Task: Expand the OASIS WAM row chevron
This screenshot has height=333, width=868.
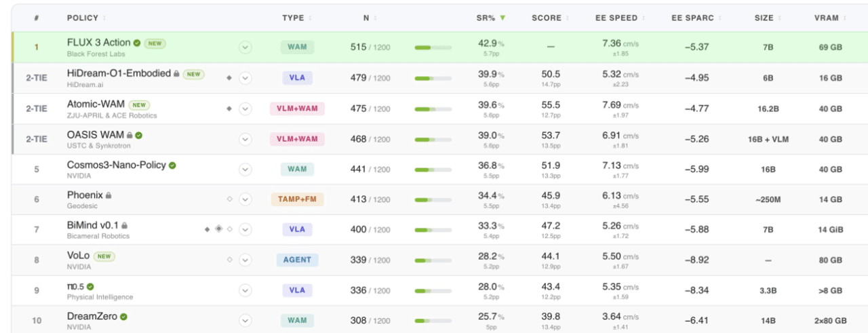Action: 245,139
